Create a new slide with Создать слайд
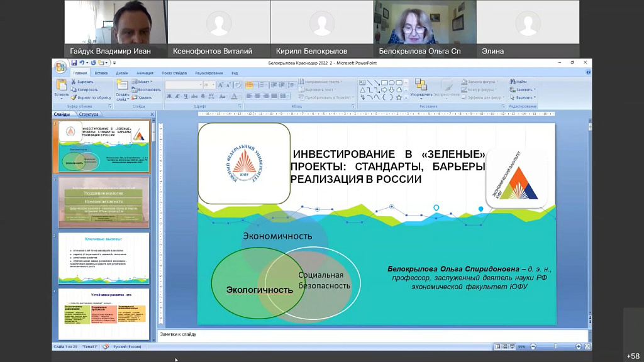The width and height of the screenshot is (644, 362). point(122,90)
